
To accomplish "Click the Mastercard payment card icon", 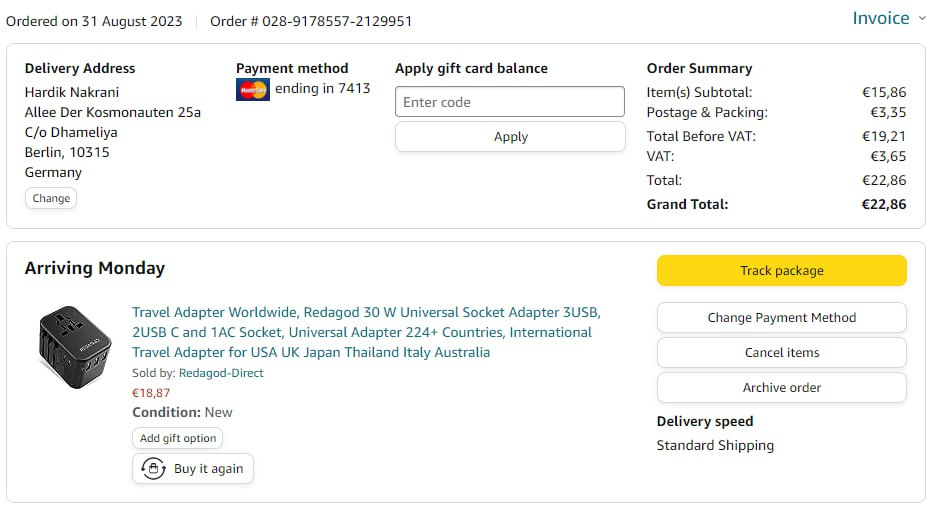I will point(253,90).
